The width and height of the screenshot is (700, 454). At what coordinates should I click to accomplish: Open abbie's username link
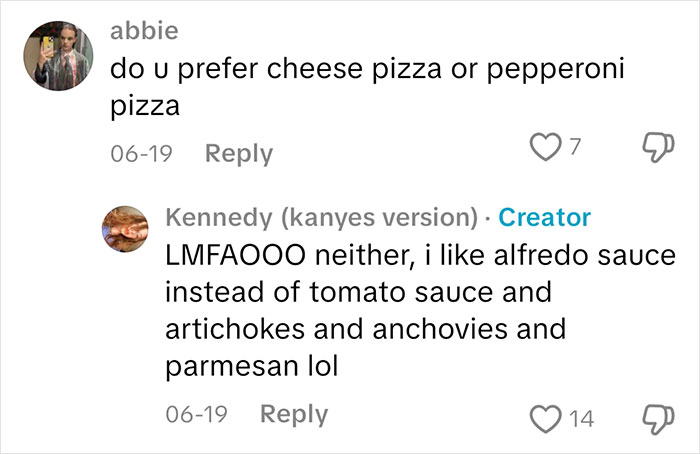pos(144,31)
